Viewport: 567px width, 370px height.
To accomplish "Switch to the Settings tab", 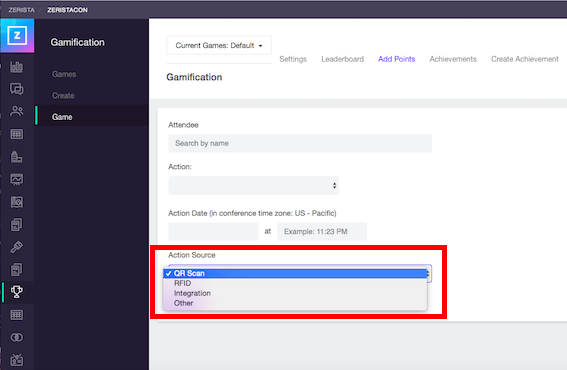I will coord(293,59).
